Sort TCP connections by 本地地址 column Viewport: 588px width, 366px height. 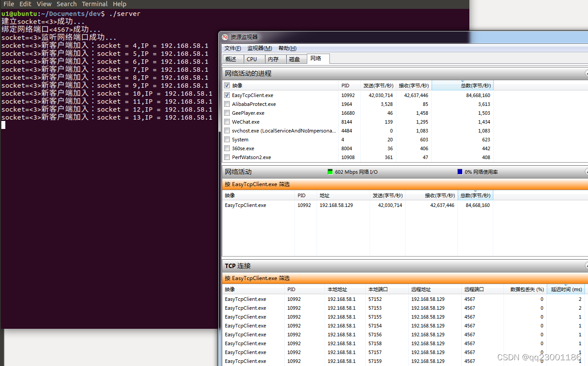[345, 289]
